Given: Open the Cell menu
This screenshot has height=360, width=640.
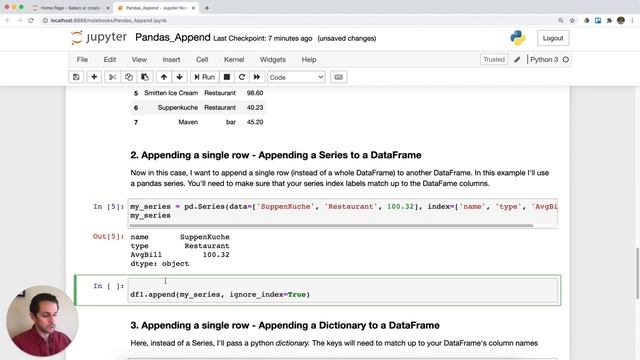Looking at the screenshot, I should point(202,60).
